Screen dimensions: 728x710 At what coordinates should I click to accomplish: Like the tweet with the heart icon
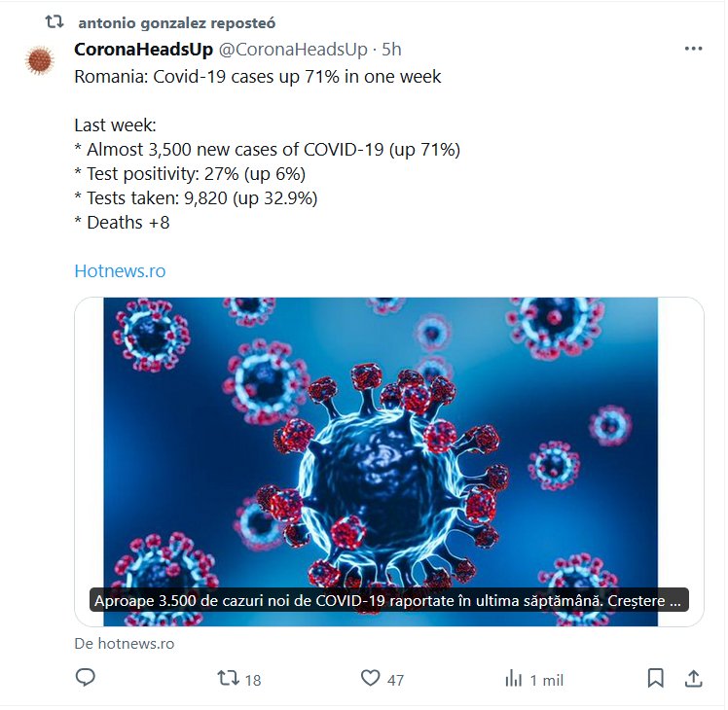tap(370, 678)
